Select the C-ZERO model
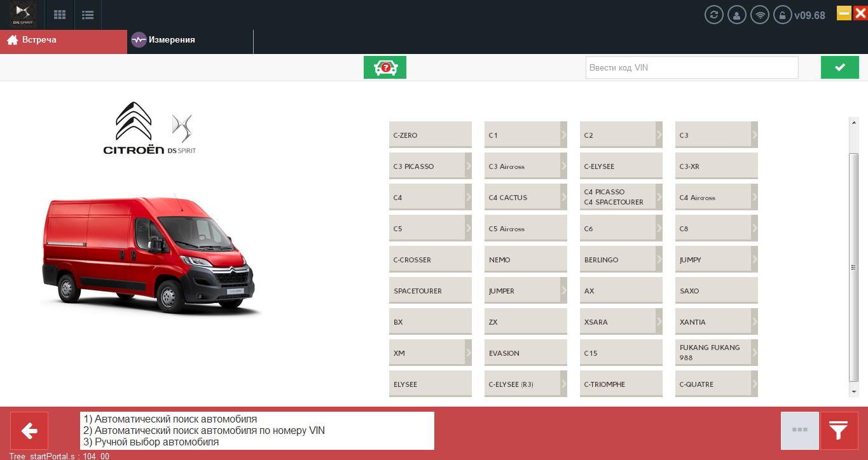Viewport: 868px width, 460px height. coord(431,135)
